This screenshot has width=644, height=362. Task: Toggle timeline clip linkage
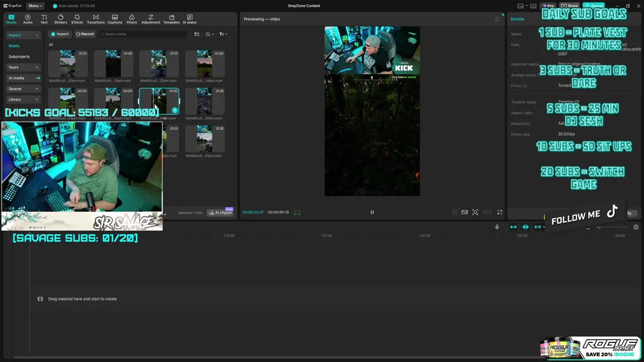[537, 227]
